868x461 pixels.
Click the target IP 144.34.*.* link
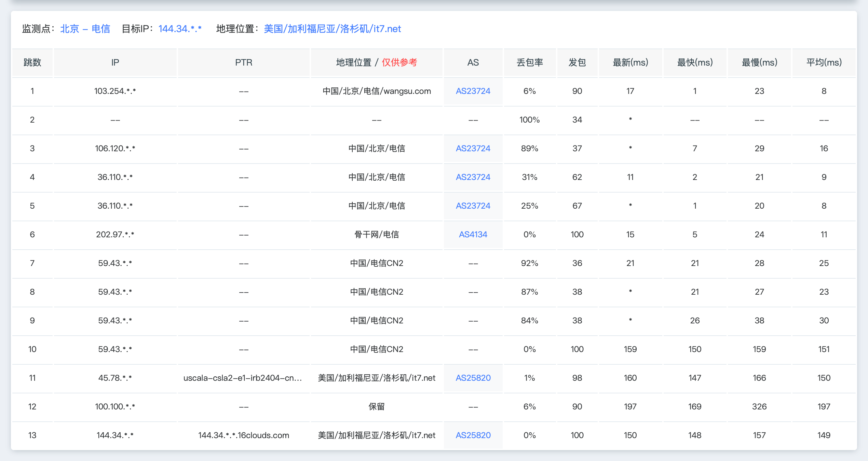tap(180, 29)
